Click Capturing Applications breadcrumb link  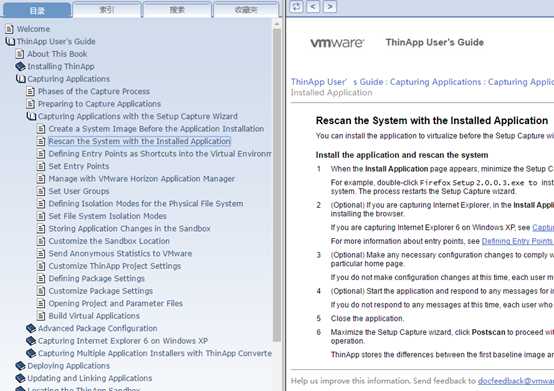[435, 82]
